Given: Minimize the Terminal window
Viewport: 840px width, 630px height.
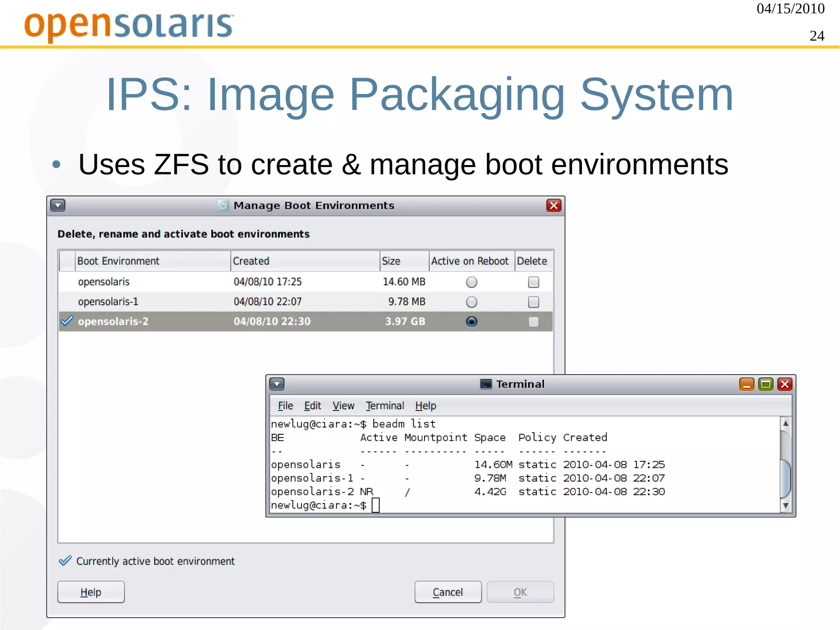Looking at the screenshot, I should pyautogui.click(x=746, y=384).
